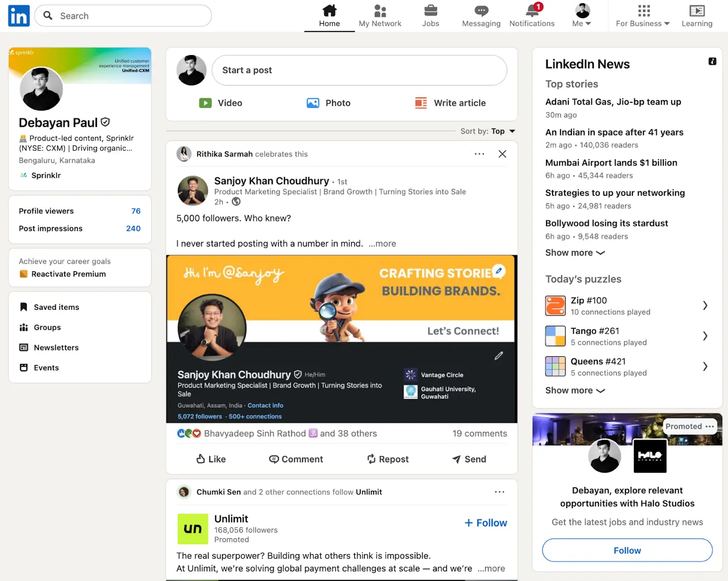728x581 pixels.
Task: Open My Network tab
Action: pyautogui.click(x=380, y=16)
